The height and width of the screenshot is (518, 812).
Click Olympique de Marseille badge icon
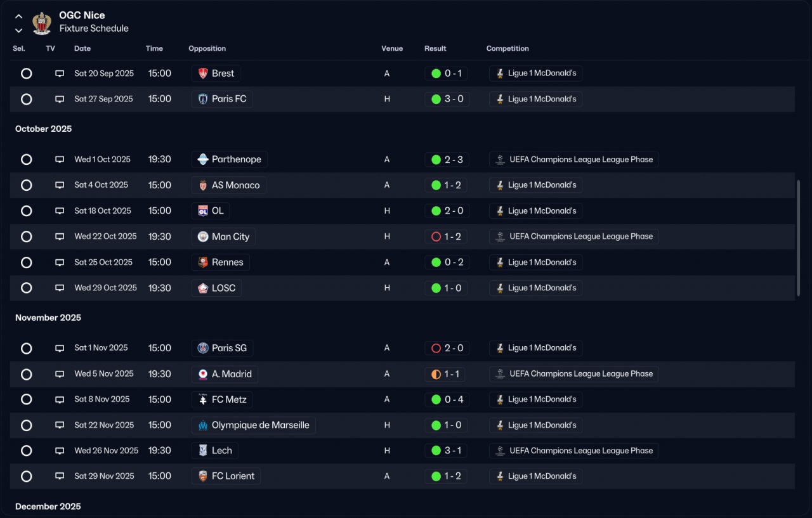[203, 425]
